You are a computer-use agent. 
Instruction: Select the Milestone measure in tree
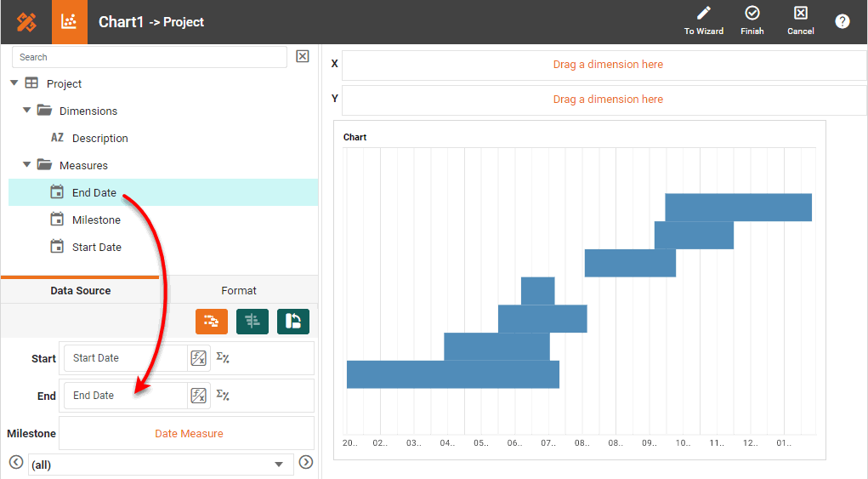tap(96, 220)
